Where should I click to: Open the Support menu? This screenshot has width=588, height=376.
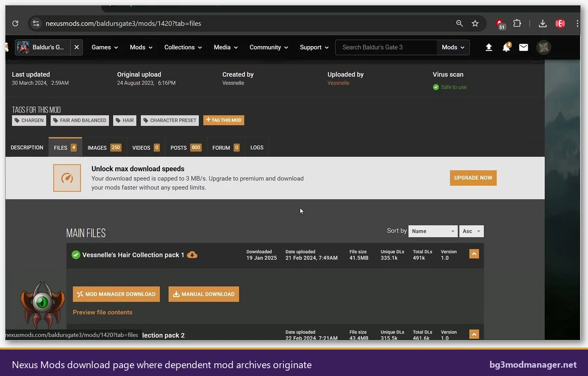314,47
